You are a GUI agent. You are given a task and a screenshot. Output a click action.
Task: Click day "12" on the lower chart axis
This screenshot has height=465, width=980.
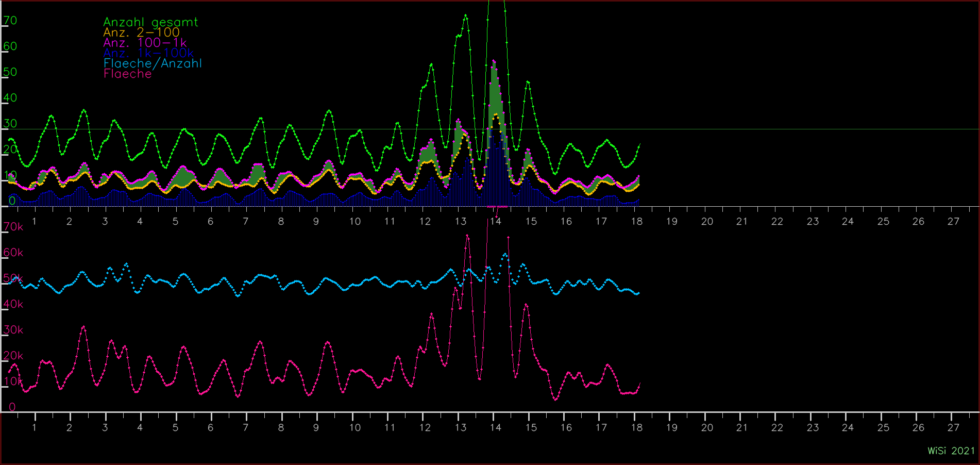(x=425, y=427)
